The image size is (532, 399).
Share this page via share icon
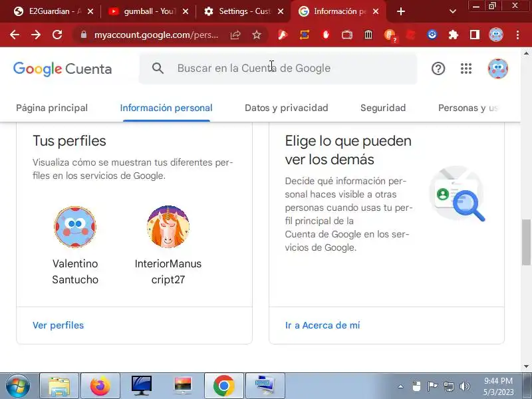tap(235, 35)
